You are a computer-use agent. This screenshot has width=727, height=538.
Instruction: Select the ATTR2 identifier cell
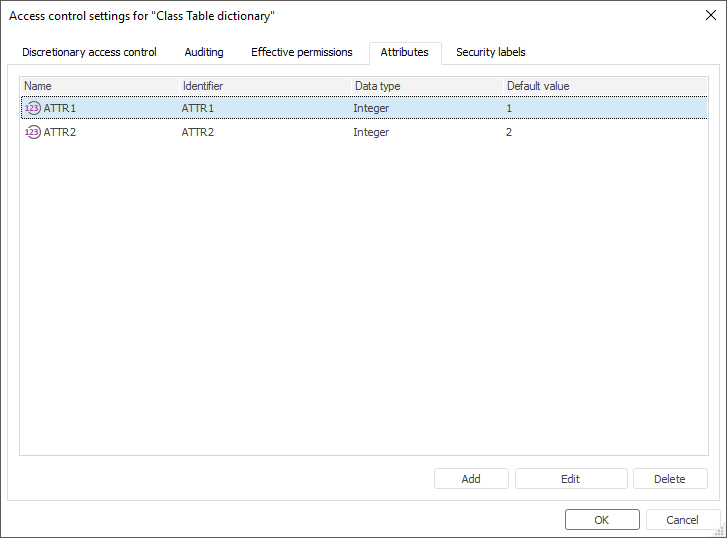[198, 132]
